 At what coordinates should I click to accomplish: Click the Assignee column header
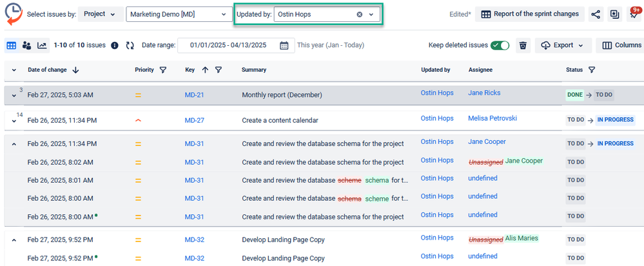pos(480,70)
